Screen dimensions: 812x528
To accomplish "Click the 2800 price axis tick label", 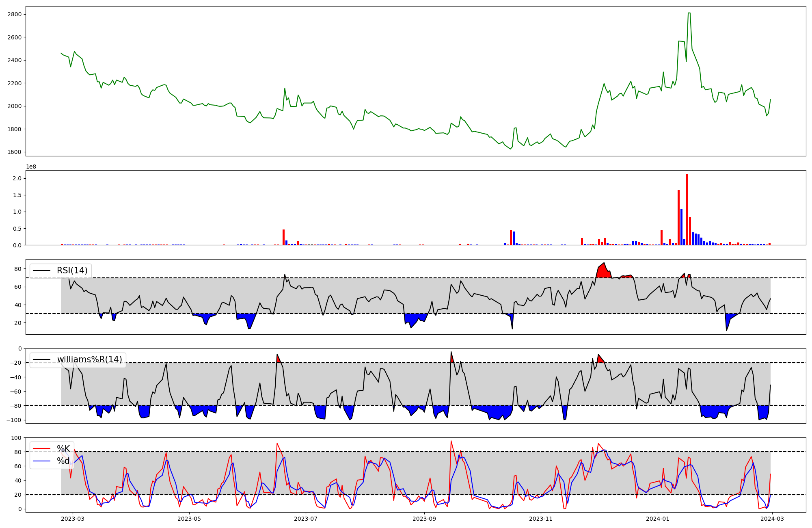I will [x=15, y=14].
